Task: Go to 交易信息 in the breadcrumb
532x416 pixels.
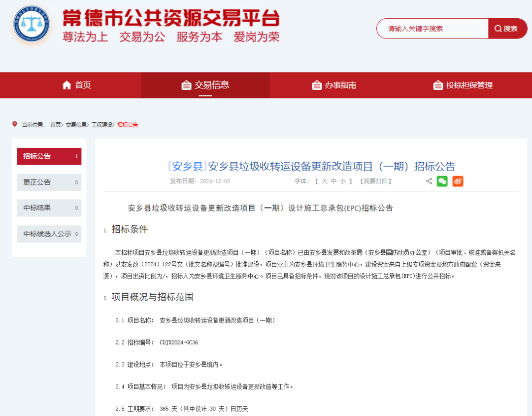Action: [x=76, y=125]
